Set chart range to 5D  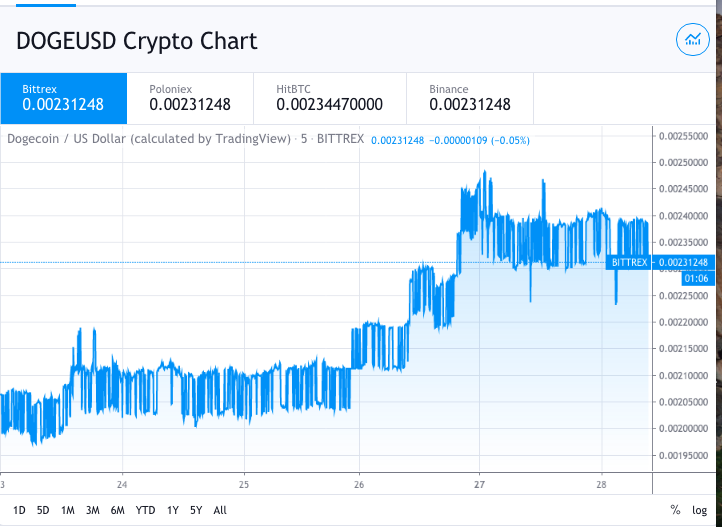click(x=43, y=510)
